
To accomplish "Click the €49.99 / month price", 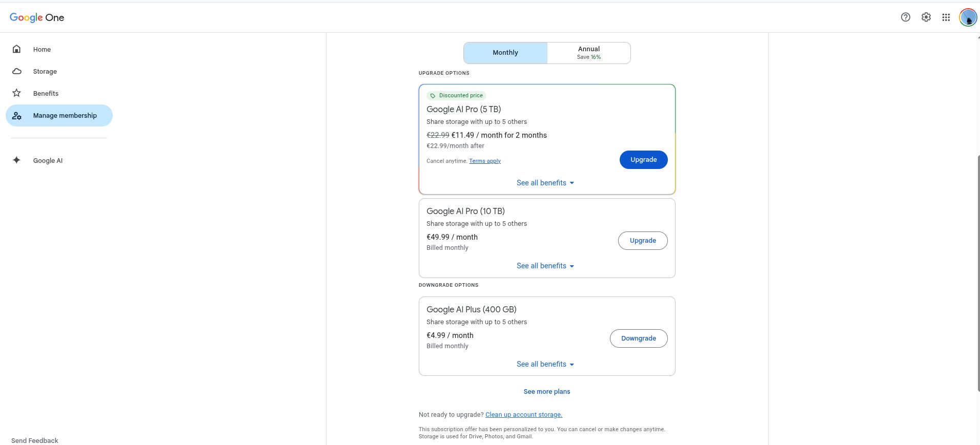I will click(x=452, y=237).
